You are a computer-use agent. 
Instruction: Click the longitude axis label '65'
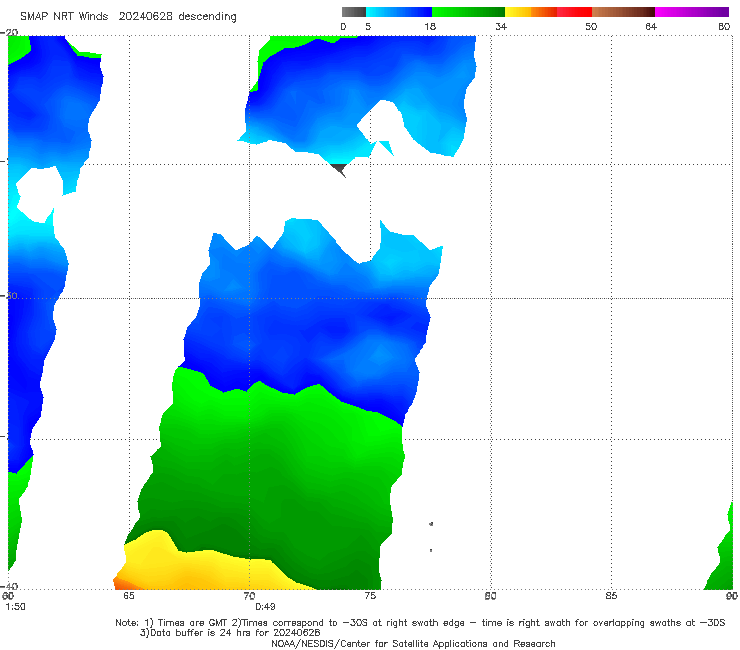coord(128,596)
